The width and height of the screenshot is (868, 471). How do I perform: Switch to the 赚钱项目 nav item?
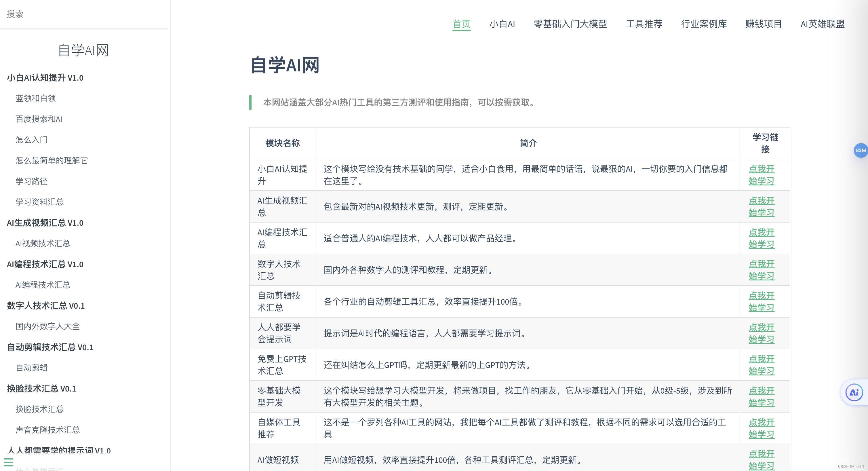click(x=764, y=24)
